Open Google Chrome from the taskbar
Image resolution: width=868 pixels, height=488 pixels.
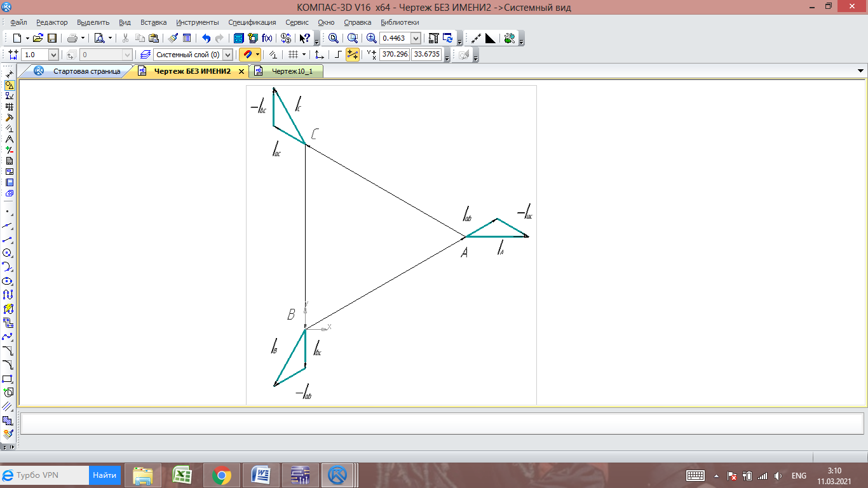221,475
